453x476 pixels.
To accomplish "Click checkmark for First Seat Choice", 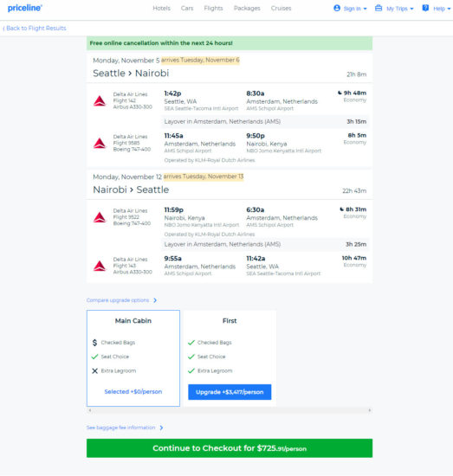I will point(191,357).
